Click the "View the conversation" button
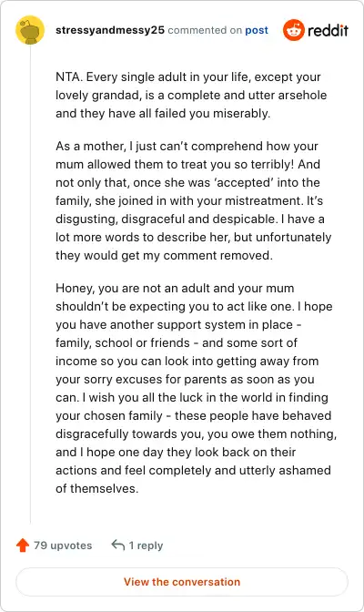This screenshot has height=612, width=364. [x=182, y=582]
